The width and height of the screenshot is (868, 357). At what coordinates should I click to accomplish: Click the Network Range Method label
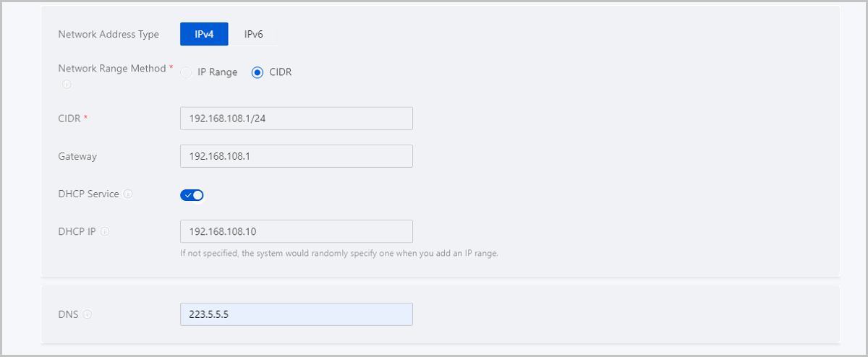pos(112,69)
